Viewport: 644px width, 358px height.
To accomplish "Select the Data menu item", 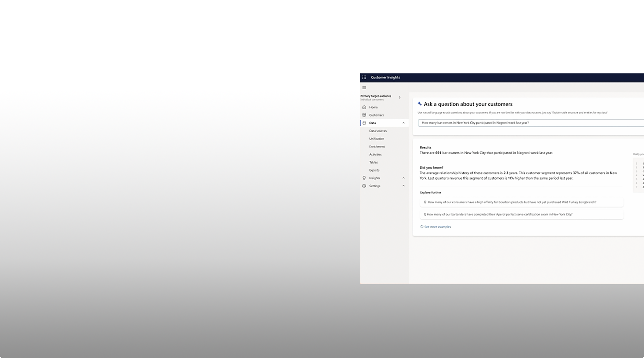I will (384, 123).
